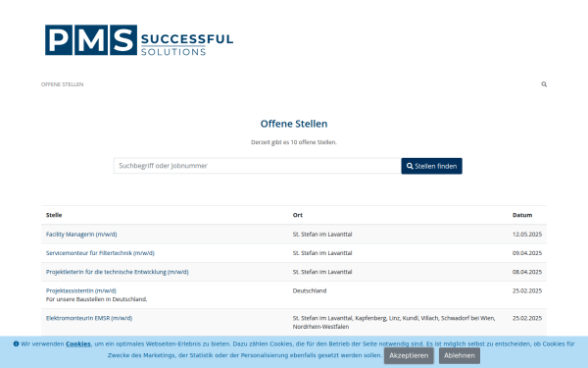Image resolution: width=588 pixels, height=368 pixels.
Task: Open the ElektromonteurIn EMSR (m/w/d) job
Action: pos(89,318)
